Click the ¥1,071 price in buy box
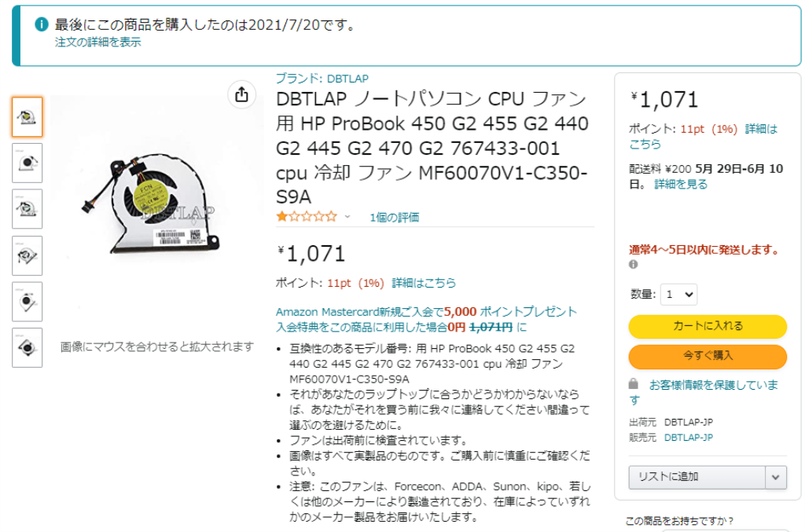The image size is (805, 532). 665,100
